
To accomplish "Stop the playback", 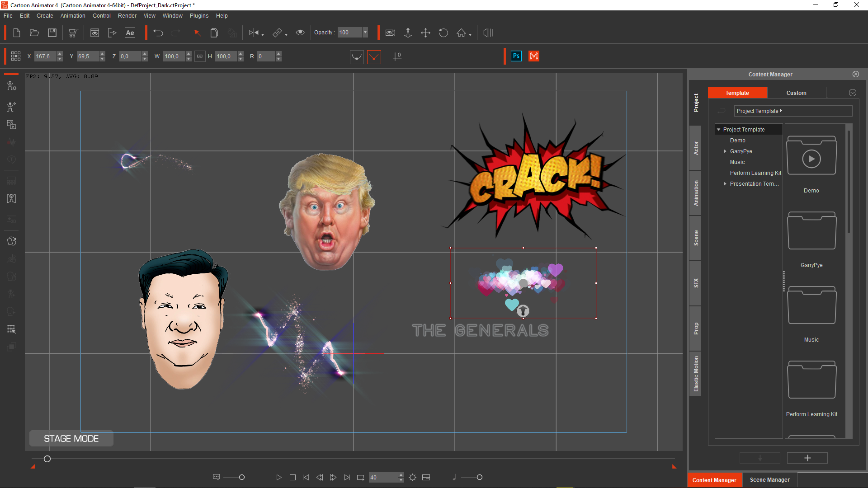I will click(292, 477).
